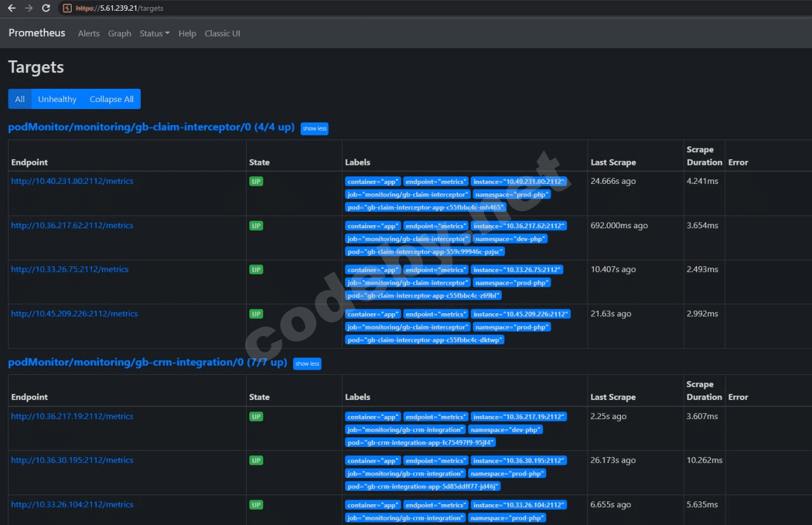Click the pod label ending in dktwp

coord(424,340)
